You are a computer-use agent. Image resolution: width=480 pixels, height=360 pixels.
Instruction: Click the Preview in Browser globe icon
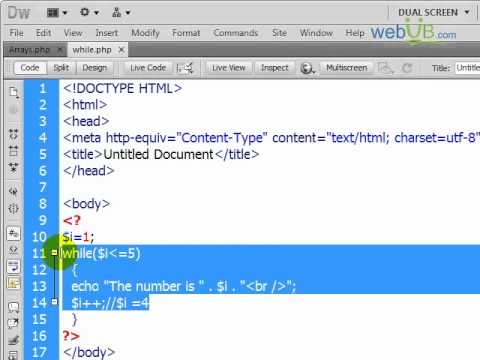click(307, 68)
